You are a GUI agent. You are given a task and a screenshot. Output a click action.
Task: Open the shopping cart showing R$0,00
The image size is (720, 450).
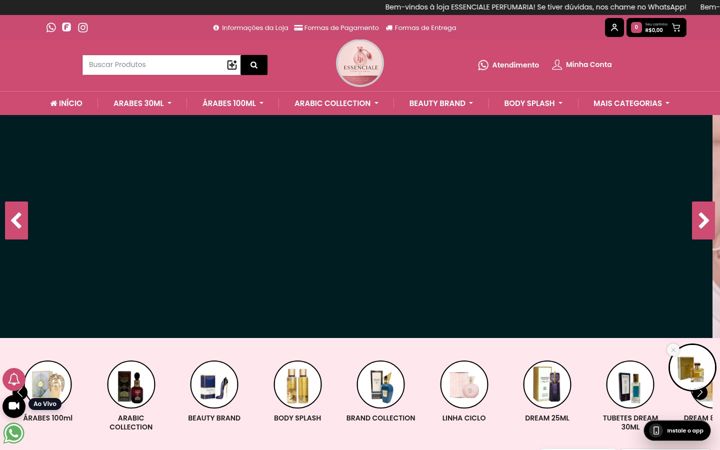pyautogui.click(x=656, y=28)
